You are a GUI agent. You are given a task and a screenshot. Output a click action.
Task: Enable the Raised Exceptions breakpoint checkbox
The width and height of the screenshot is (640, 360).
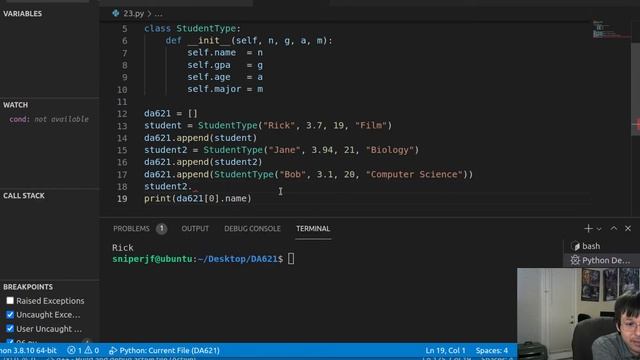coord(10,301)
